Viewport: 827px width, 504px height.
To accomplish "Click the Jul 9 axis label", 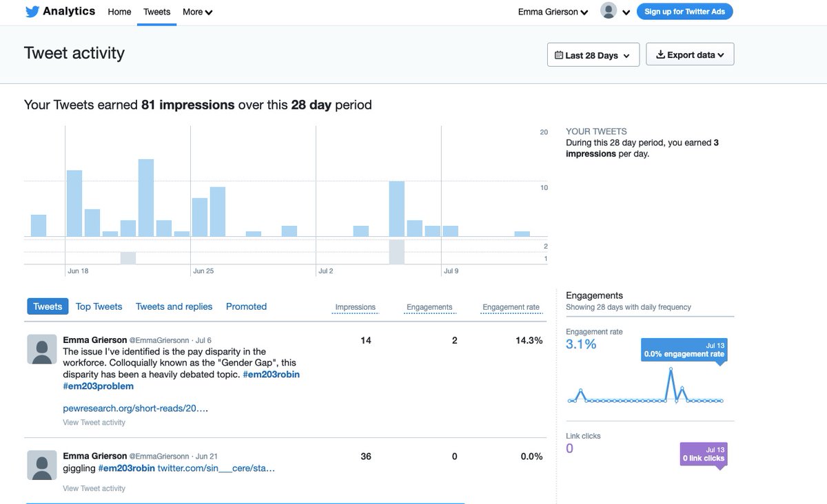I will click(451, 271).
